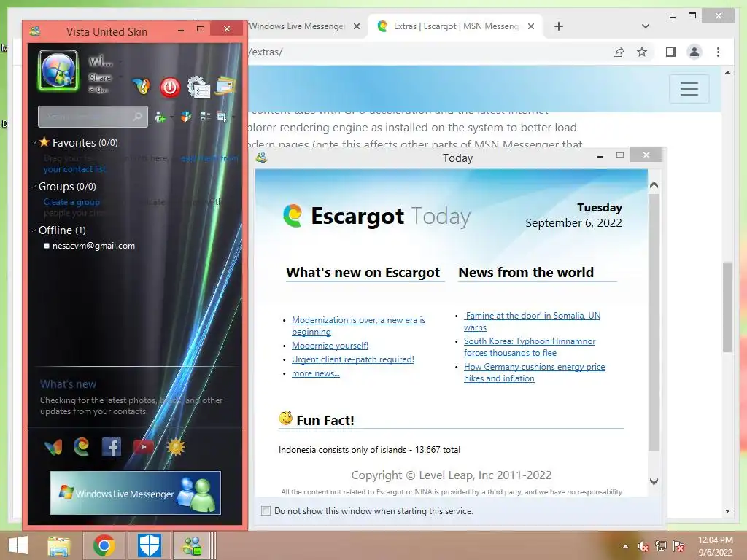The width and height of the screenshot is (747, 560).
Task: Click the Escargot logo in the Today window
Action: tap(293, 215)
